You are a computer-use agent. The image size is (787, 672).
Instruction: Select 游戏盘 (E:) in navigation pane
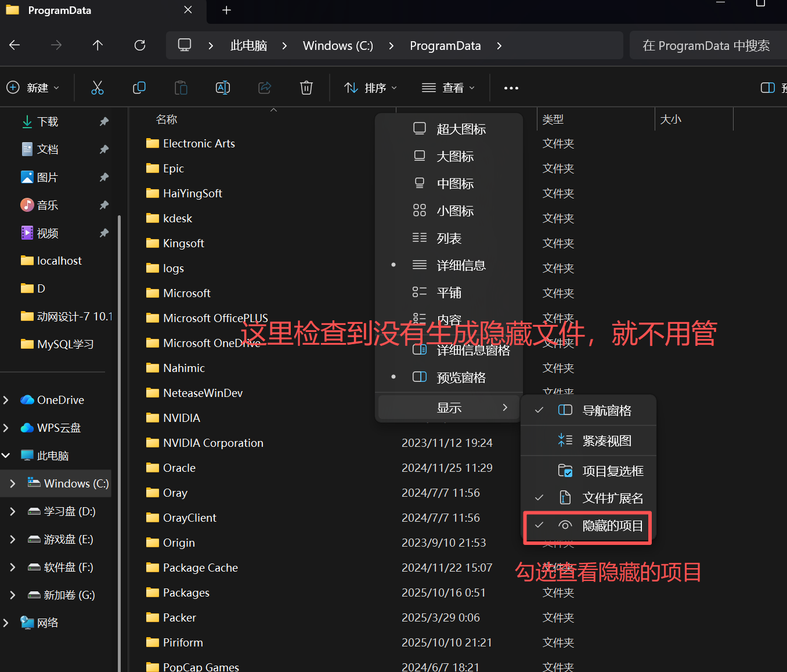coord(68,539)
